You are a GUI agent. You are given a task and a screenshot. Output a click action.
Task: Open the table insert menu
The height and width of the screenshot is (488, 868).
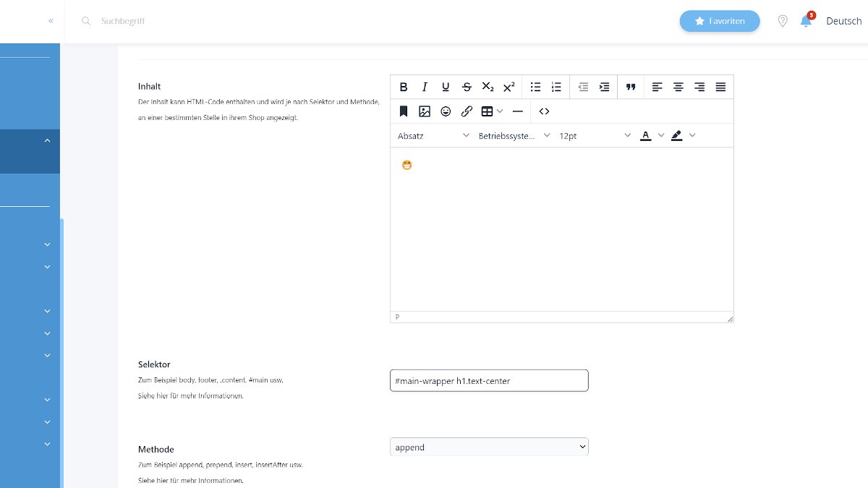click(x=492, y=111)
